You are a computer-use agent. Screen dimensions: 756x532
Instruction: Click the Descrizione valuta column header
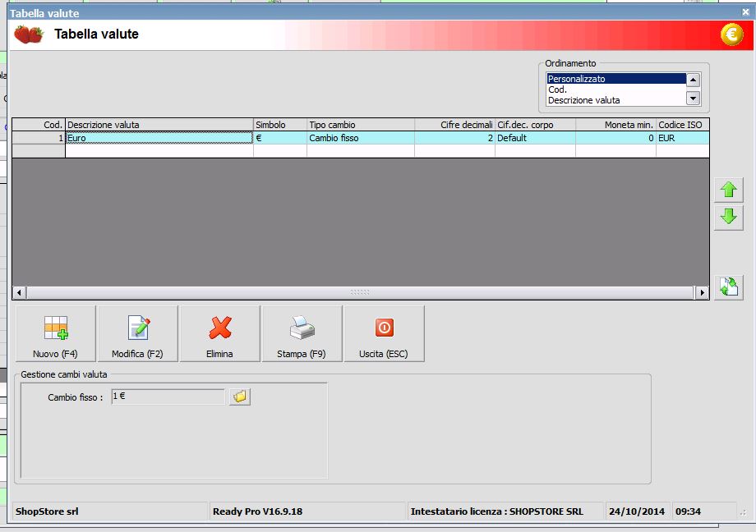(x=159, y=125)
